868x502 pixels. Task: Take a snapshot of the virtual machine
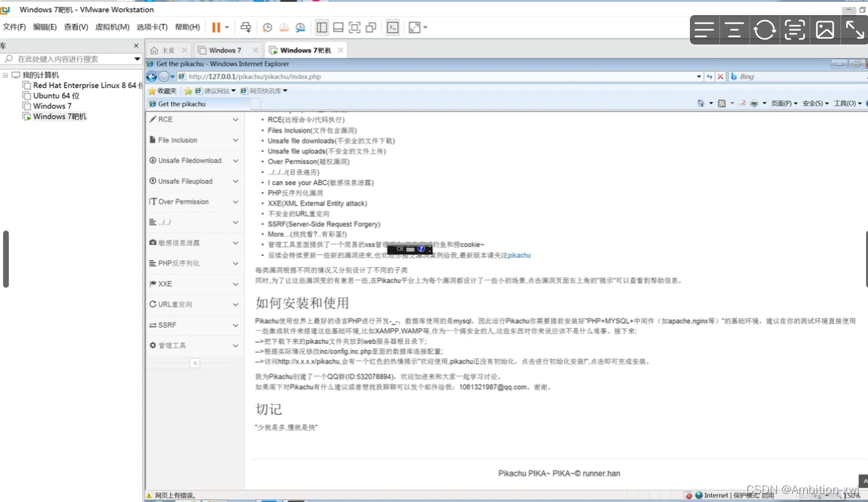[267, 28]
